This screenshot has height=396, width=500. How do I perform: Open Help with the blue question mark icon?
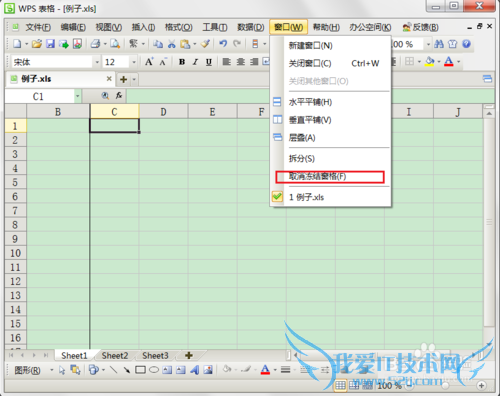tap(466, 44)
